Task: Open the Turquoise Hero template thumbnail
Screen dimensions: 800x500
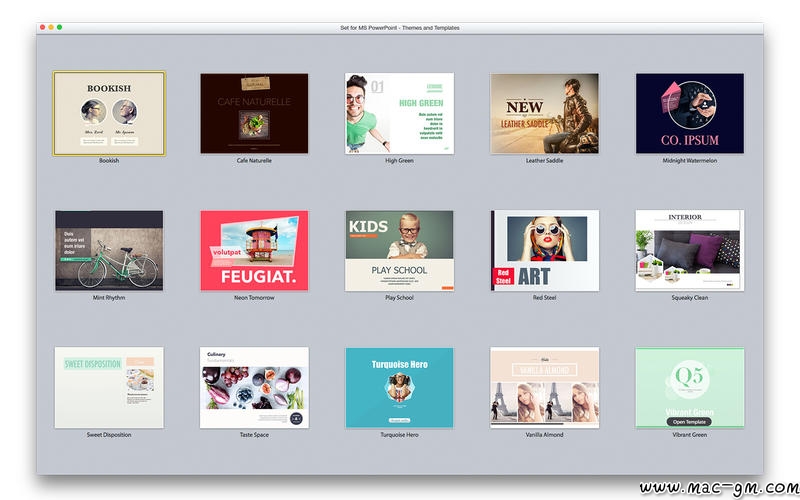Action: [399, 388]
